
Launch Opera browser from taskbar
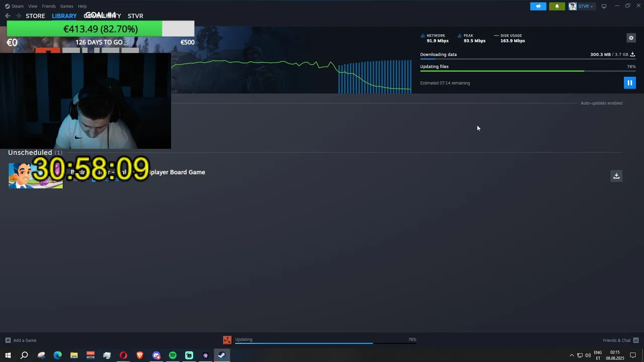coord(123,355)
